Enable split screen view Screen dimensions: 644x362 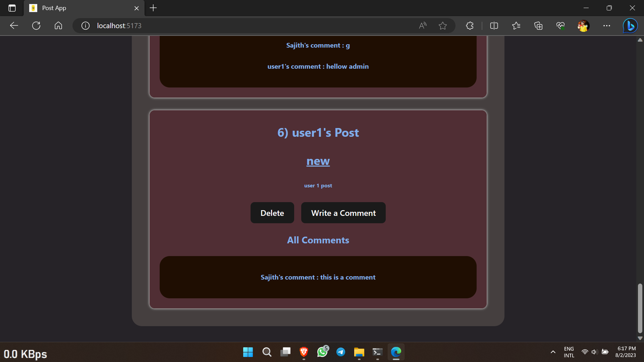494,25
